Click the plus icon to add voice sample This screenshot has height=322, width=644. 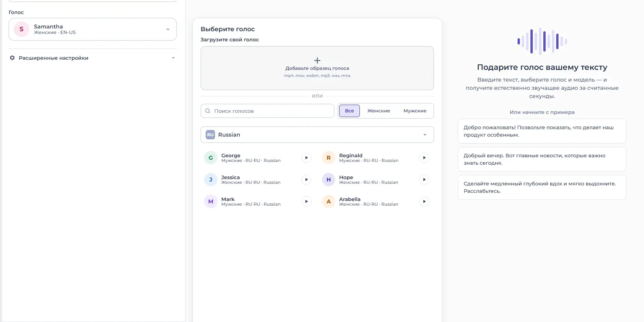pyautogui.click(x=317, y=60)
